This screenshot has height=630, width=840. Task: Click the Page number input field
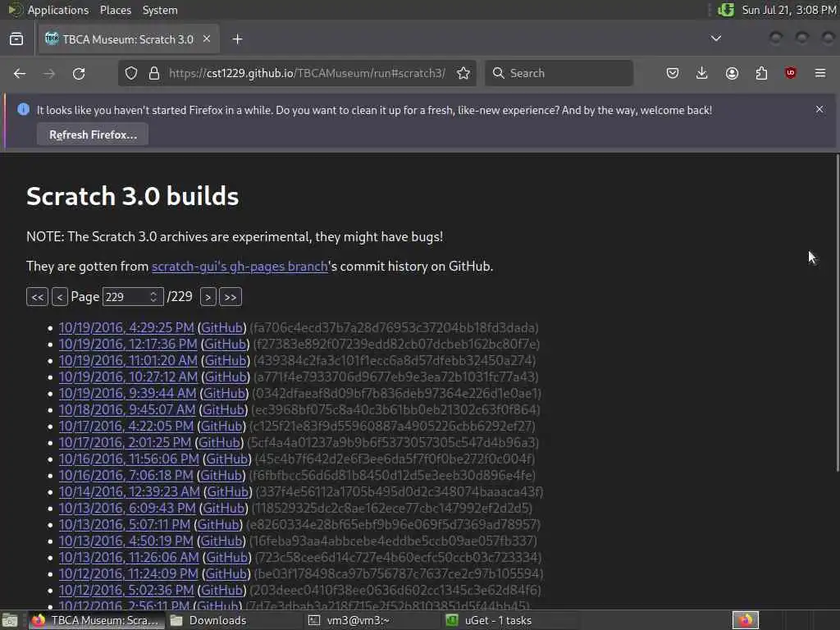[132, 297]
